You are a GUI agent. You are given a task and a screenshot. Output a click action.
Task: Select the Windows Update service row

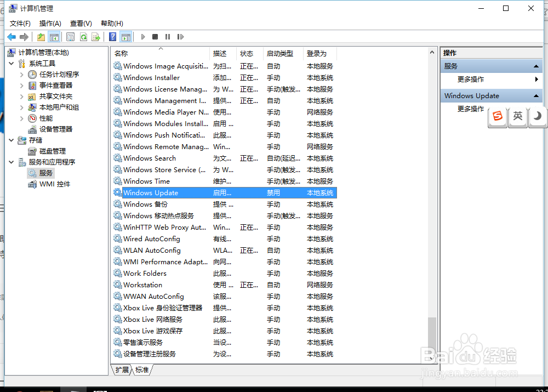coord(224,192)
